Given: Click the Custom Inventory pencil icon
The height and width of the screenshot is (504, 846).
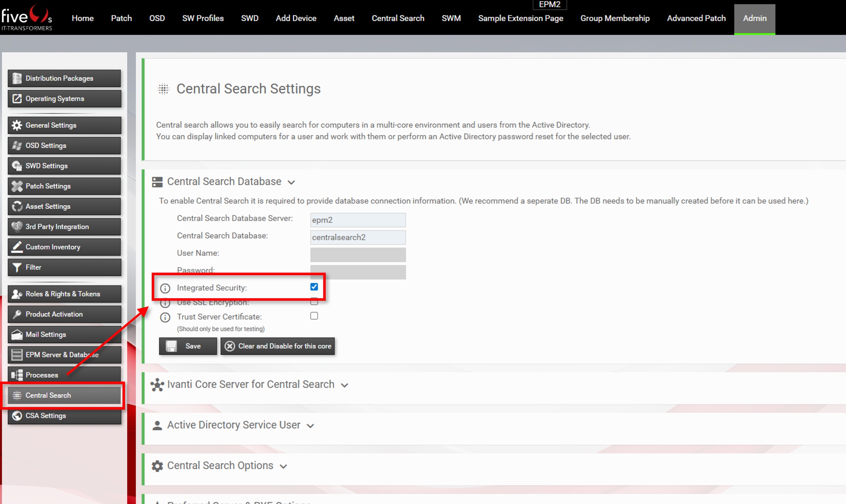Looking at the screenshot, I should (x=17, y=247).
